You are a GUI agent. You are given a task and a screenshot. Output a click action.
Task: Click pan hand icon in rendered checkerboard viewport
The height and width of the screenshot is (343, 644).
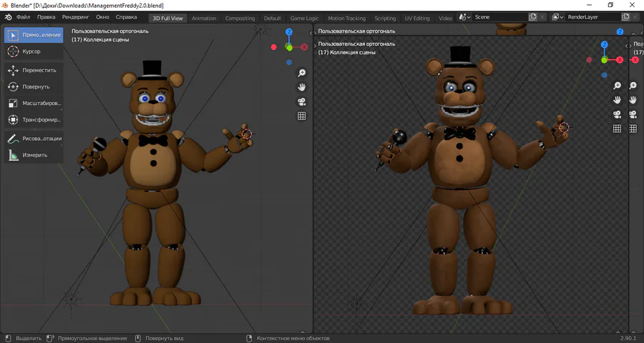pyautogui.click(x=617, y=100)
